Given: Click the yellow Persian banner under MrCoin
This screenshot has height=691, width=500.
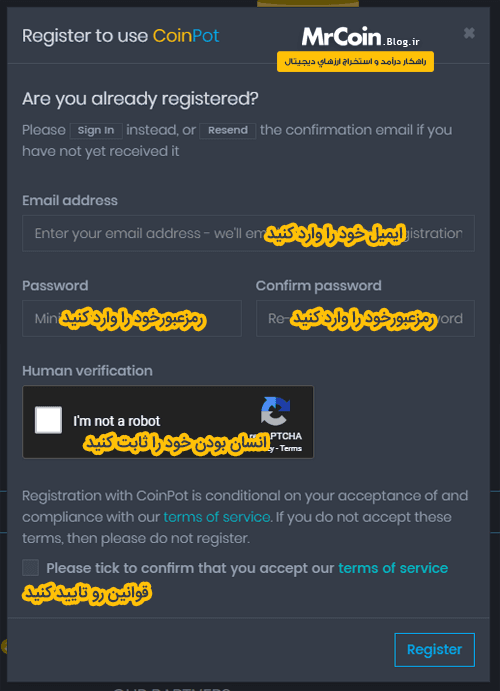Looking at the screenshot, I should 355,62.
